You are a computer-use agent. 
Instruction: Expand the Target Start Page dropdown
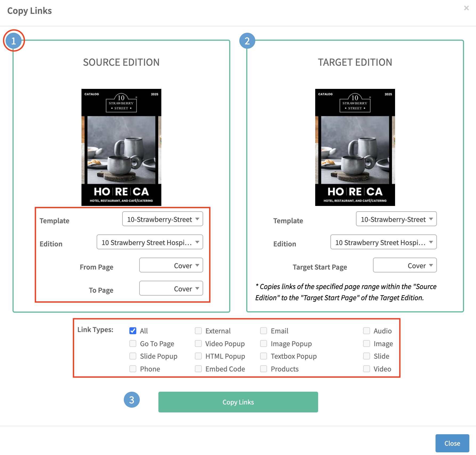(405, 265)
